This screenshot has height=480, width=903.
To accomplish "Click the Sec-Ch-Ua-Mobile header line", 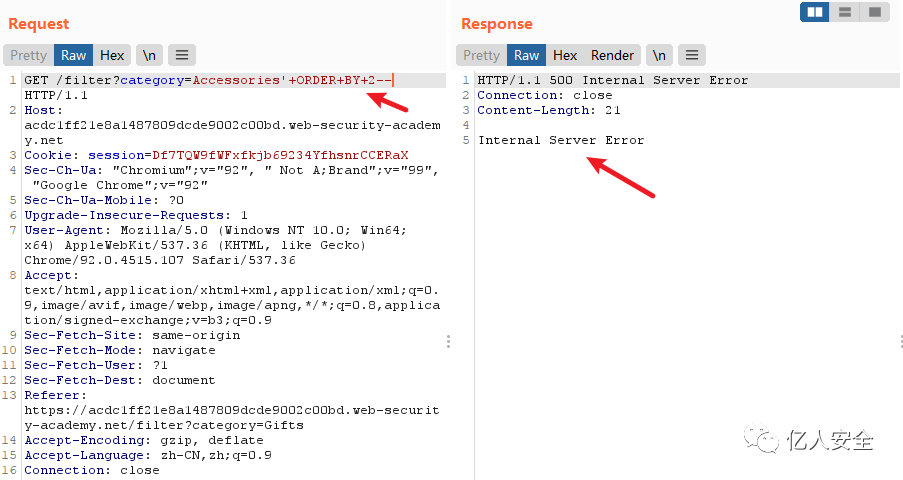I will tap(104, 200).
